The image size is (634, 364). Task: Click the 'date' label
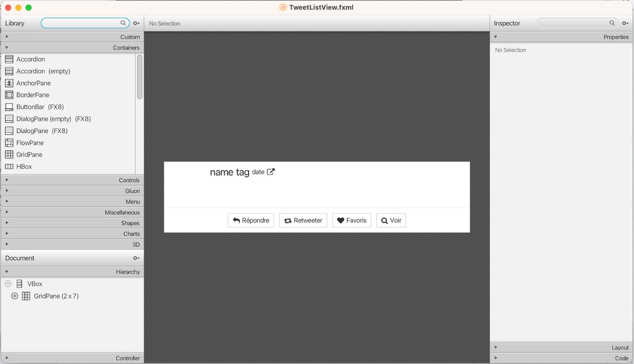pos(258,172)
